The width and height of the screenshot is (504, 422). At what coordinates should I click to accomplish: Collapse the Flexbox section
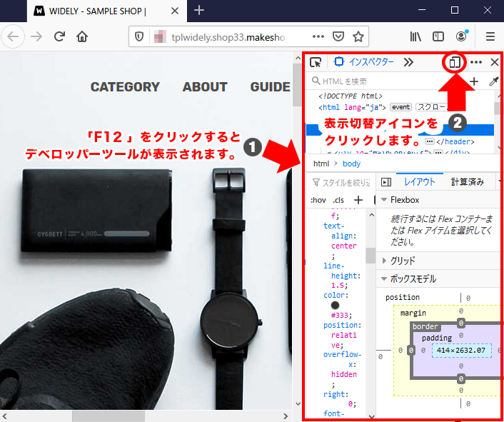[x=383, y=200]
